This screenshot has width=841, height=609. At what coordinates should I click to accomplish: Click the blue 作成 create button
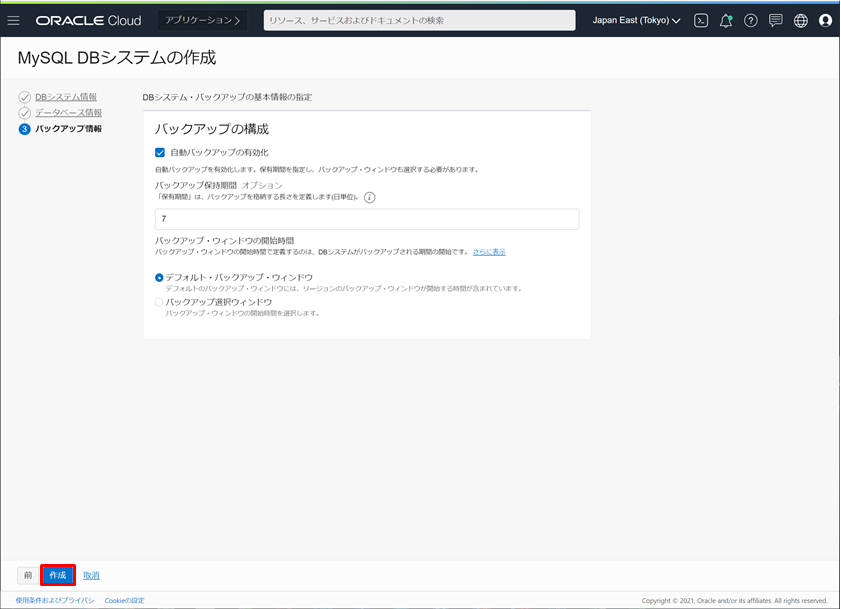point(58,575)
